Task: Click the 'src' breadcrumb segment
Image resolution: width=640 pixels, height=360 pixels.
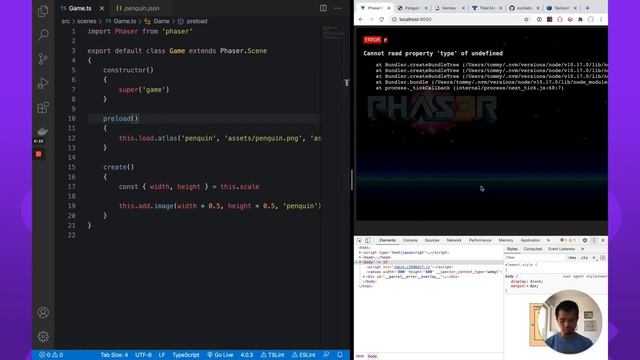Action: (66, 21)
